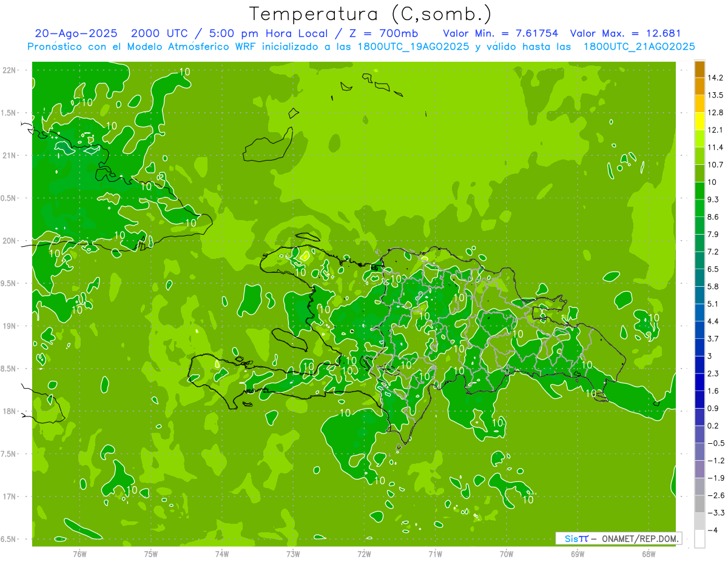Click the "75W" longitude label

pyautogui.click(x=151, y=554)
